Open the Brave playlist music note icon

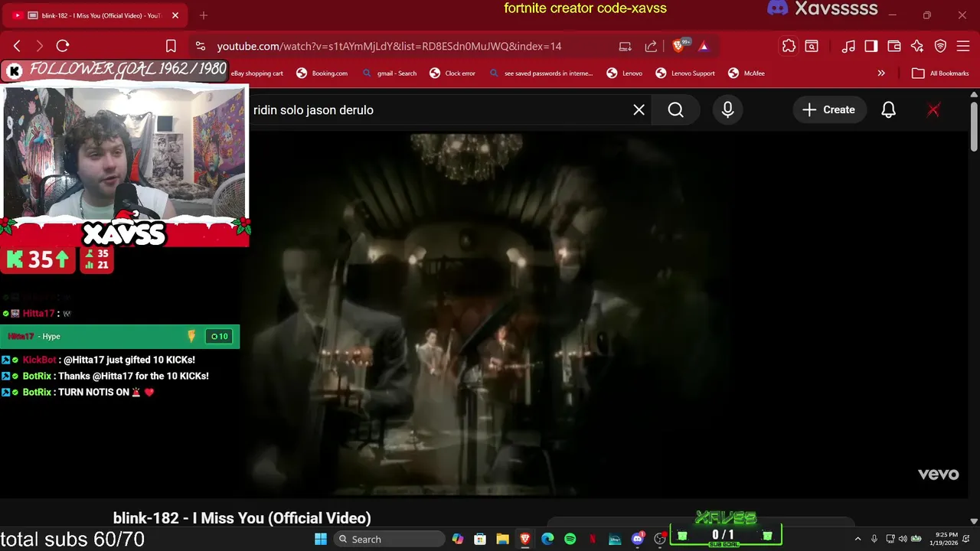(x=848, y=46)
